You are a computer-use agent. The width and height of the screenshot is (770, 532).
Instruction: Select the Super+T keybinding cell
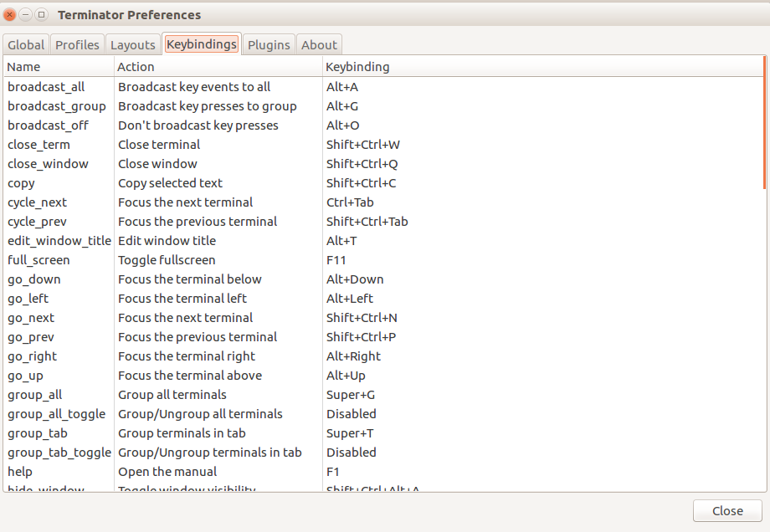tap(350, 433)
